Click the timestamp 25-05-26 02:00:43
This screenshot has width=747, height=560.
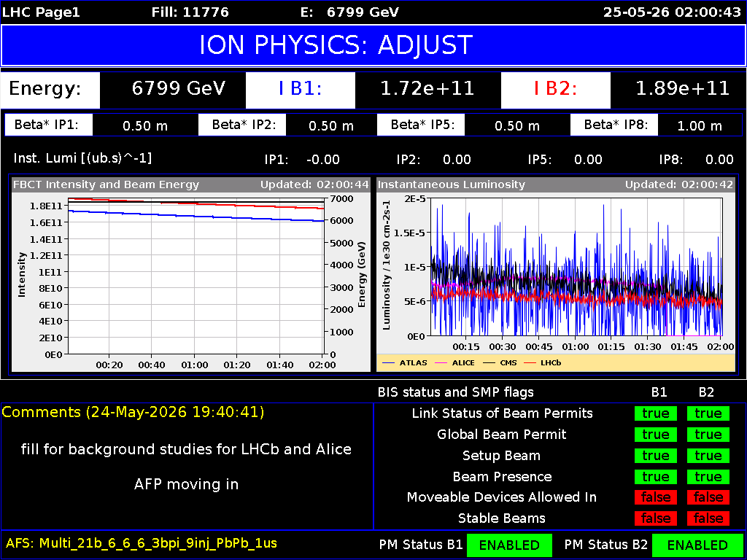click(672, 12)
